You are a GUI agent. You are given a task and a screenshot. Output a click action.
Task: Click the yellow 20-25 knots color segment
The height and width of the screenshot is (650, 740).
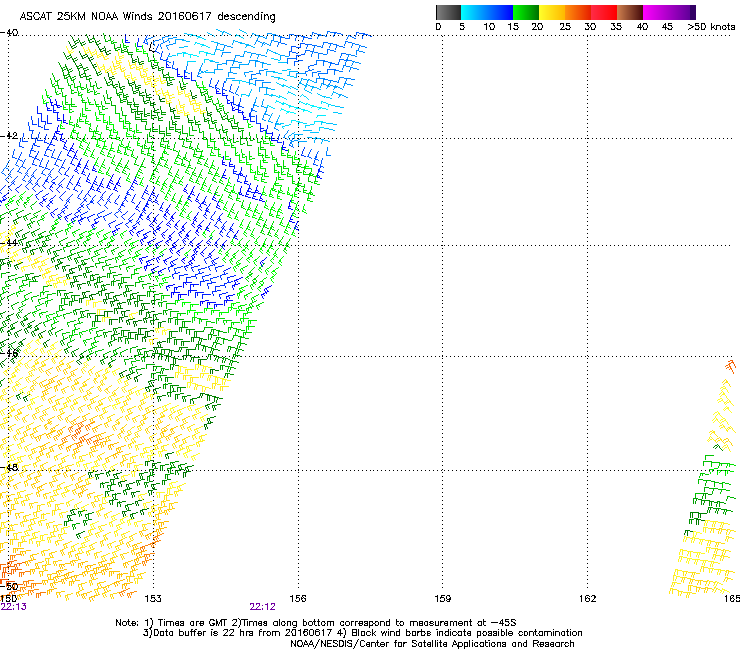coord(552,12)
